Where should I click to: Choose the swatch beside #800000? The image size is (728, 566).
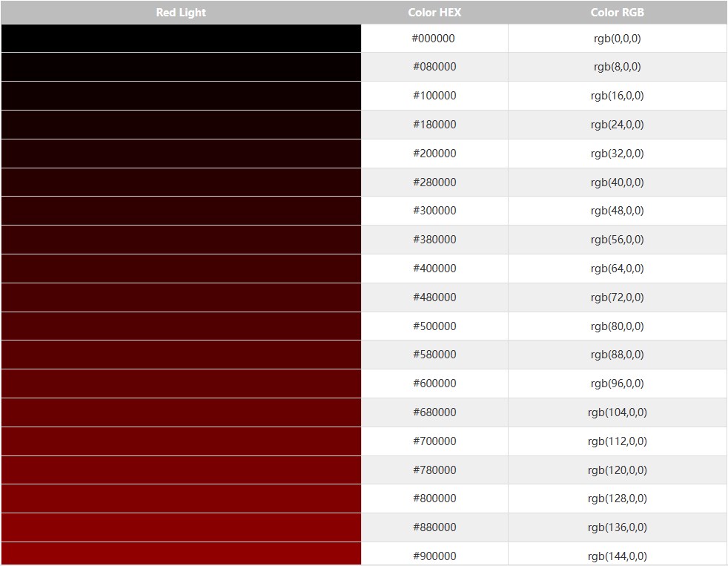[181, 498]
